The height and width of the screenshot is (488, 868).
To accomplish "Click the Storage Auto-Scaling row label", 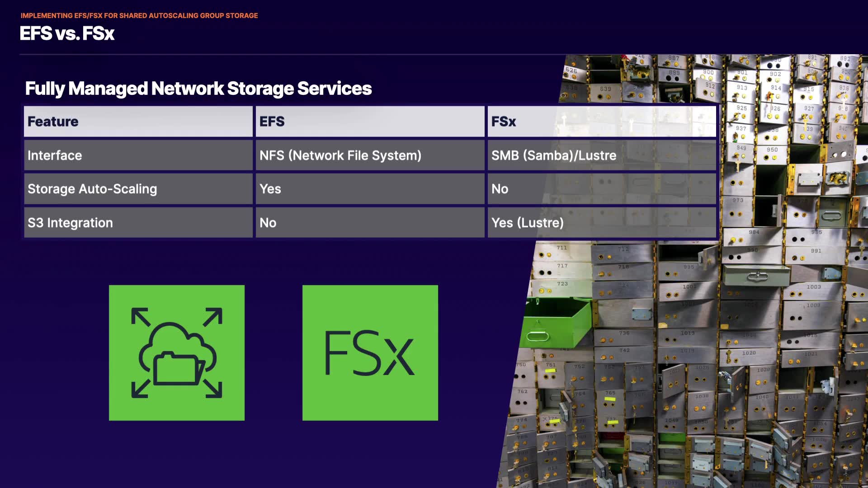I will [92, 189].
